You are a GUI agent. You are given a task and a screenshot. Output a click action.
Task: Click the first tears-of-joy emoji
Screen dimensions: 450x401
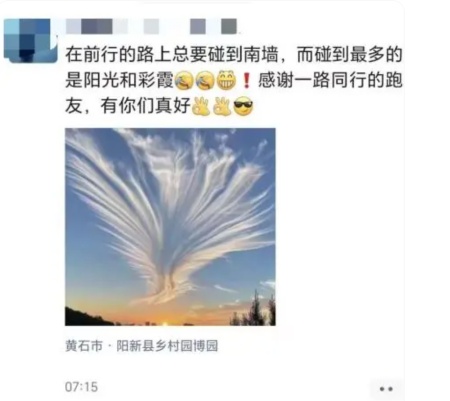(x=184, y=81)
